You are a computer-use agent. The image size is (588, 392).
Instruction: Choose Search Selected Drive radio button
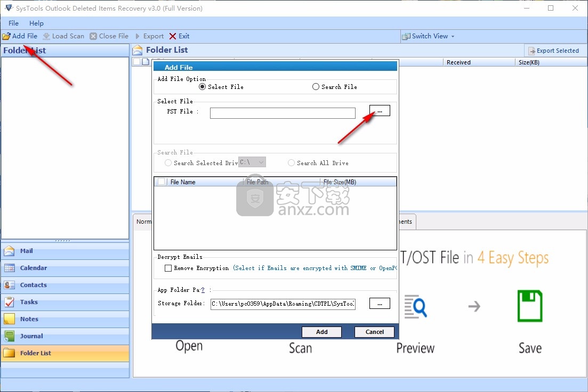pos(168,163)
